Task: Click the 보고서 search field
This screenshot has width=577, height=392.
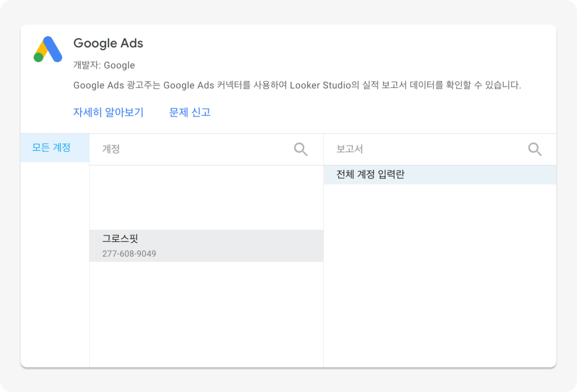Action: 440,149
